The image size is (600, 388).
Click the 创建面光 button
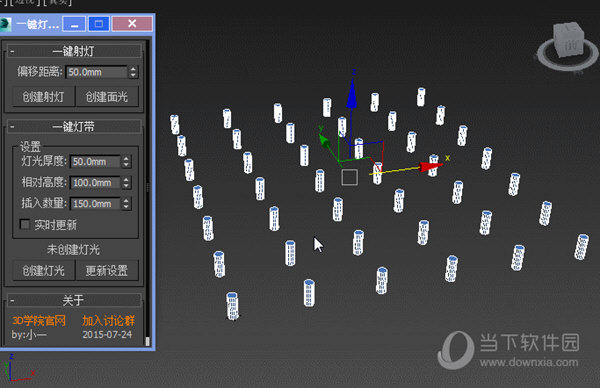click(x=107, y=96)
